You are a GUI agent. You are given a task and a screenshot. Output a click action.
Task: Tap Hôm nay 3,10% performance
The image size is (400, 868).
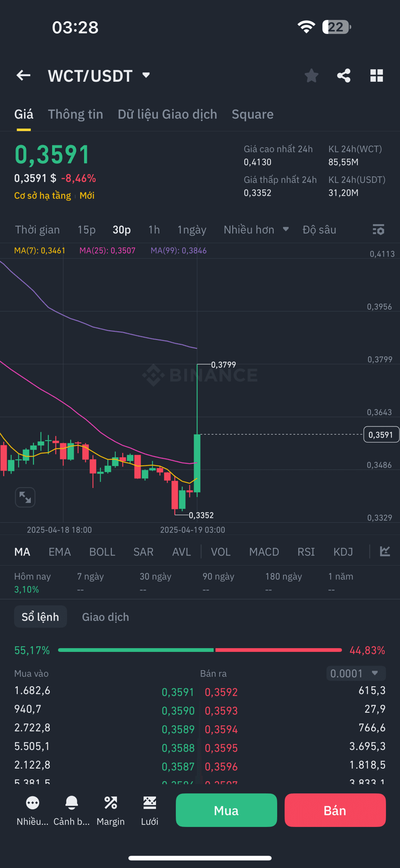coord(32,583)
